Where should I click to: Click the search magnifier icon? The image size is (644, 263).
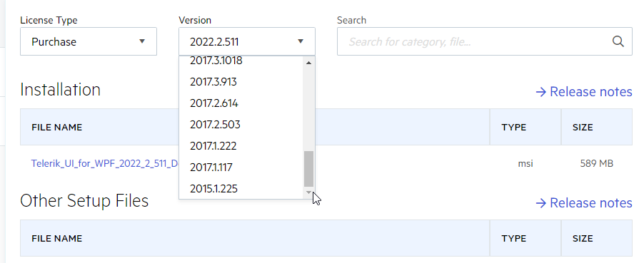tap(618, 41)
